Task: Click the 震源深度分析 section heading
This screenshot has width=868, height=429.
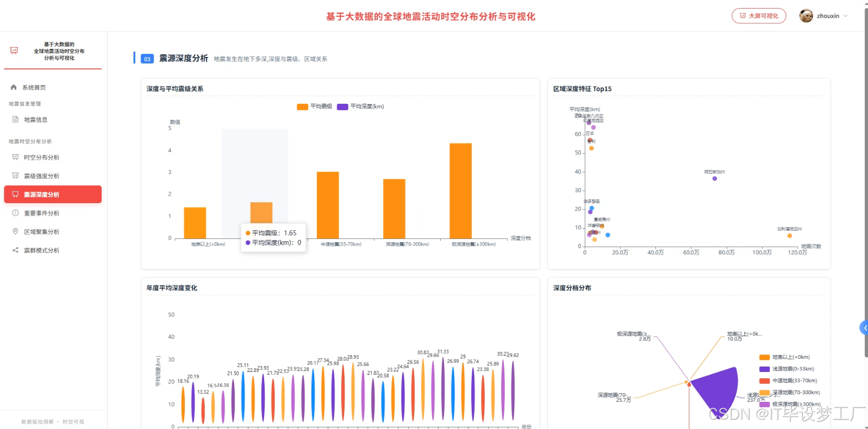Action: click(x=184, y=58)
